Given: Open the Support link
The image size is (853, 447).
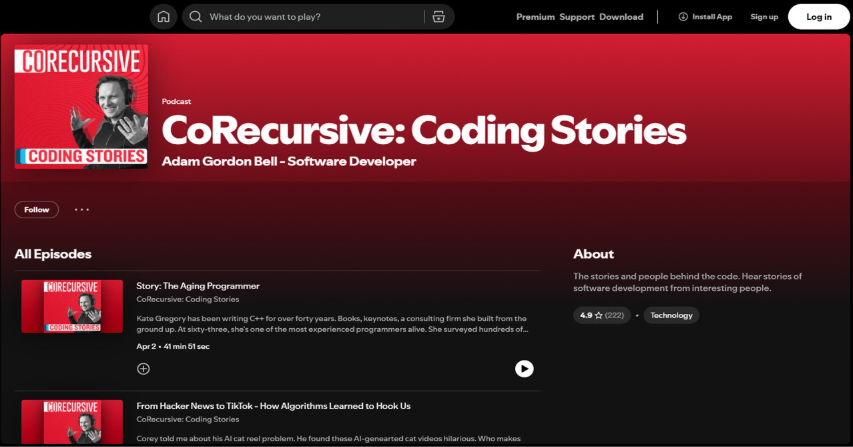Looking at the screenshot, I should pyautogui.click(x=577, y=17).
